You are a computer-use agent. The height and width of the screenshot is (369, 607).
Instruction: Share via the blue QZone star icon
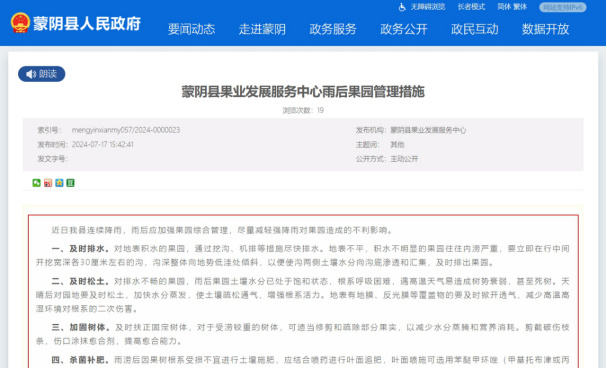(59, 183)
